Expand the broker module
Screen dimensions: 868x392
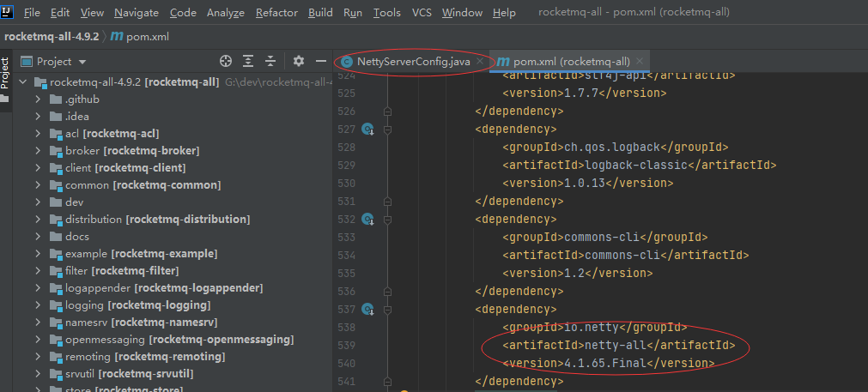tap(38, 151)
